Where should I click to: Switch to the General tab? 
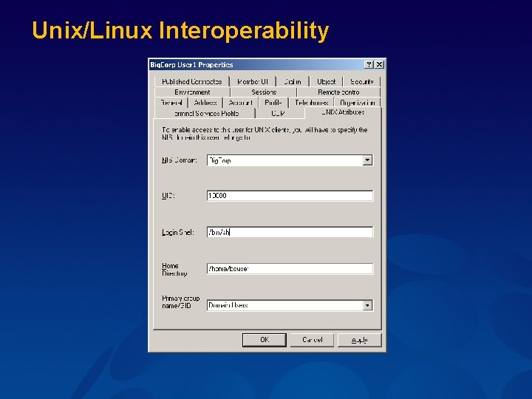pos(171,103)
